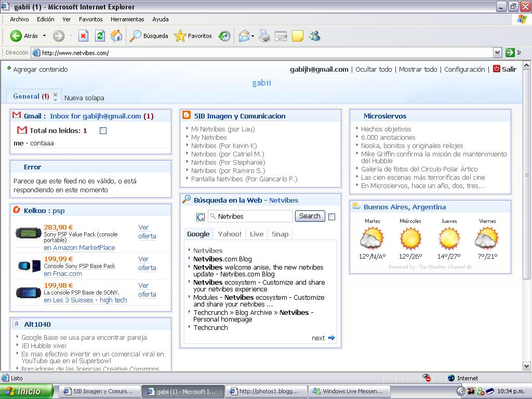532x399 pixels.
Task: Click the Search button
Action: point(310,216)
